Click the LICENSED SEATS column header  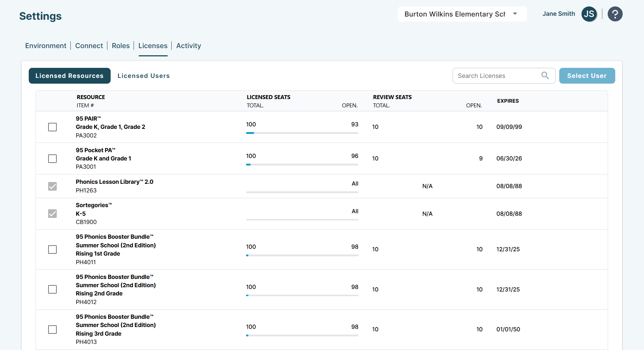[268, 97]
